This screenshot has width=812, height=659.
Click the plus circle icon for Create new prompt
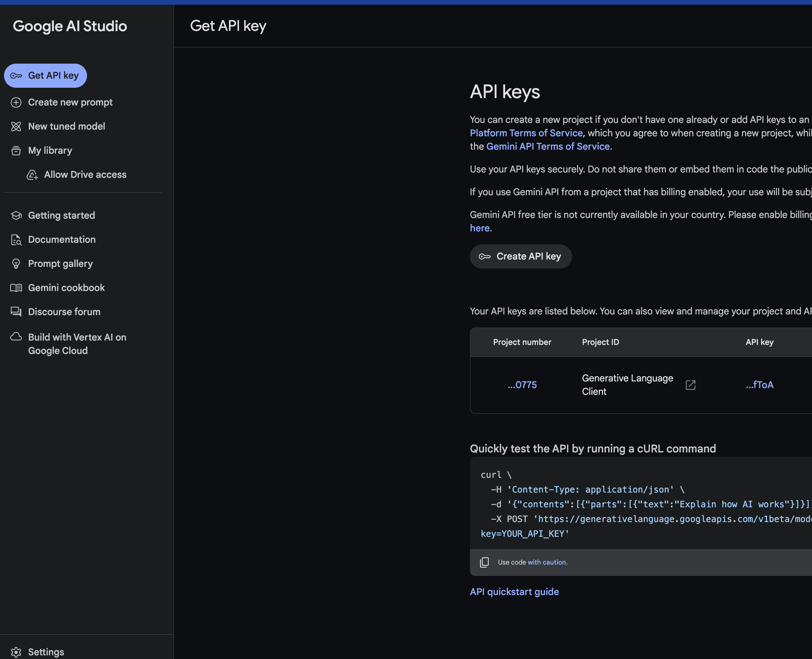(16, 102)
